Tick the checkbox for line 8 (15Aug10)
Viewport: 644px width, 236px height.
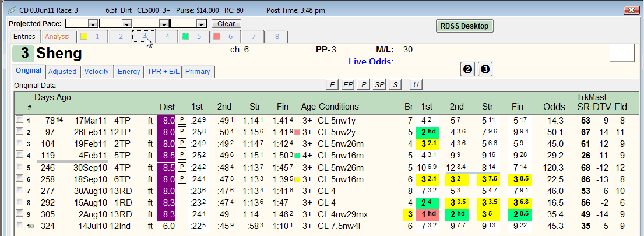[19, 203]
